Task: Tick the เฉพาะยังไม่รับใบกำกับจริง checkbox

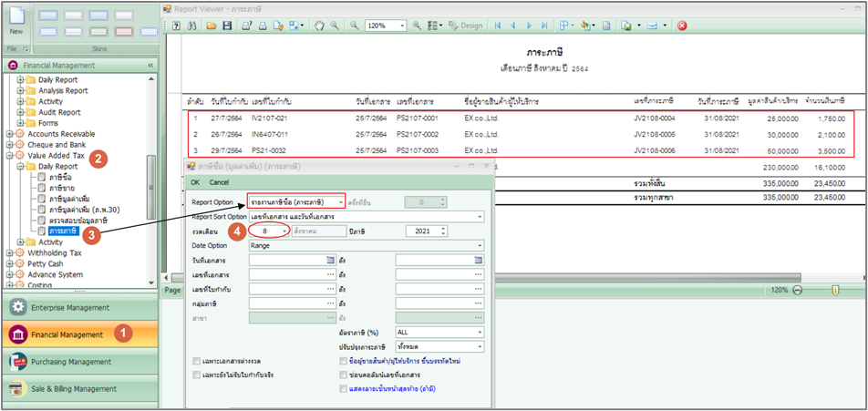Action: 197,375
